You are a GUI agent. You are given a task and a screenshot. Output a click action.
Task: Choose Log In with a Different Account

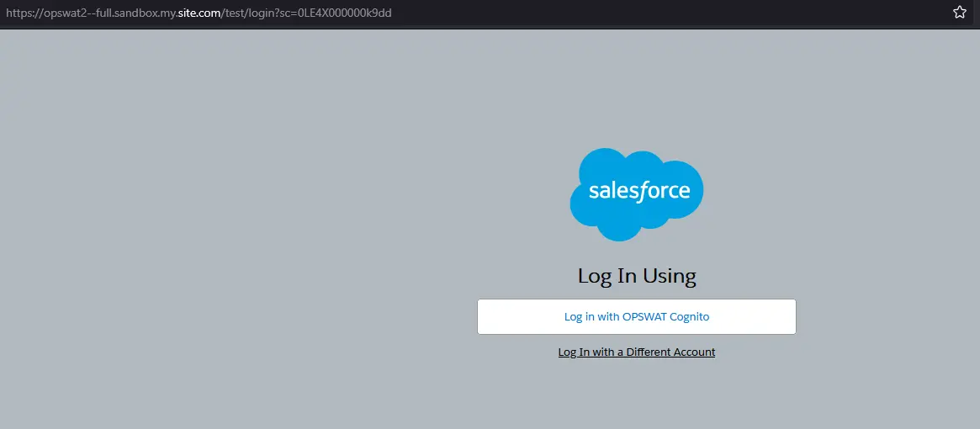(x=636, y=352)
